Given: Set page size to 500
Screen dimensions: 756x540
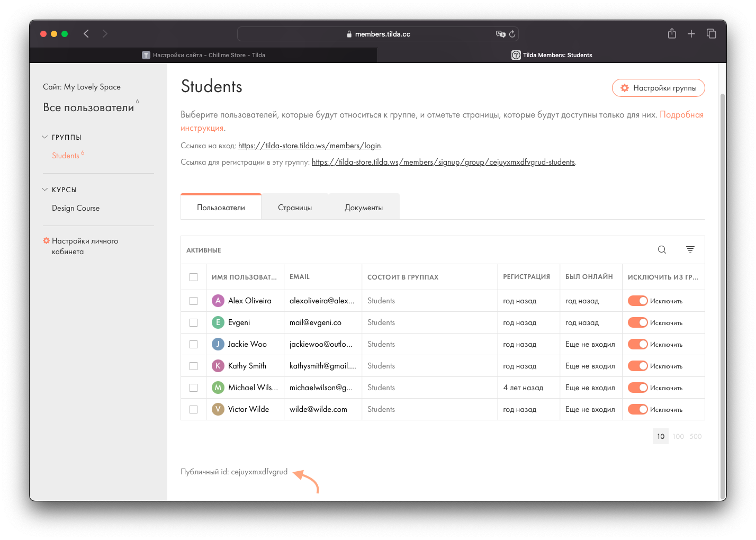Looking at the screenshot, I should click(x=696, y=436).
